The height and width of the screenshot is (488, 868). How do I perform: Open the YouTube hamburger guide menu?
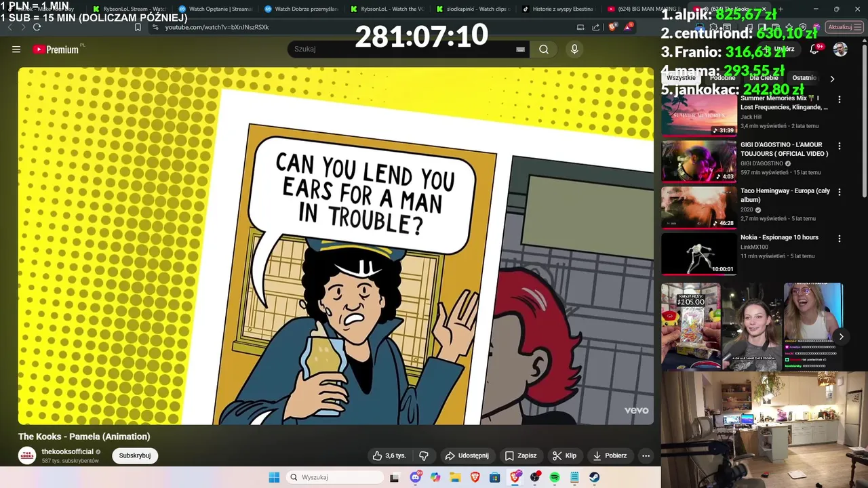coord(16,49)
